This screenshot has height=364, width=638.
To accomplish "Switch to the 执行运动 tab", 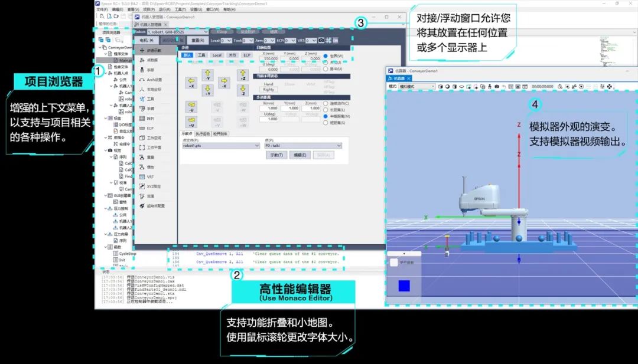I will point(204,134).
